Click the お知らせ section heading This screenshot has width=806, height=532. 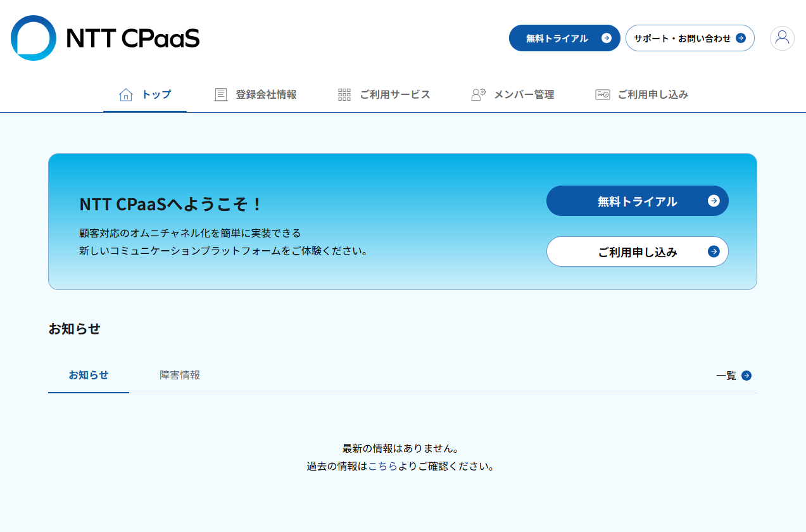74,329
